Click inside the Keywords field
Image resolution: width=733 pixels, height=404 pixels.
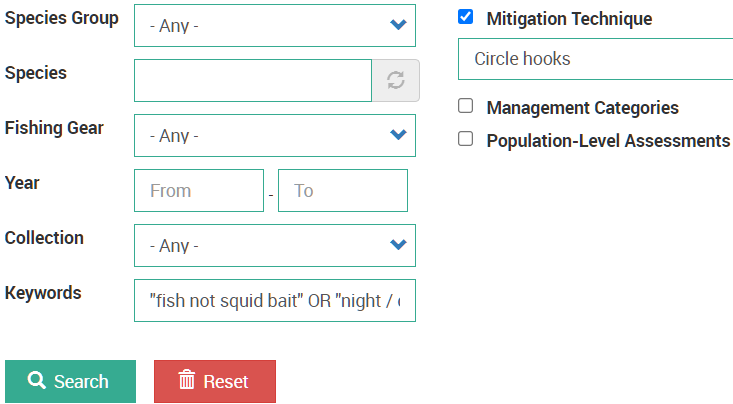click(x=275, y=301)
